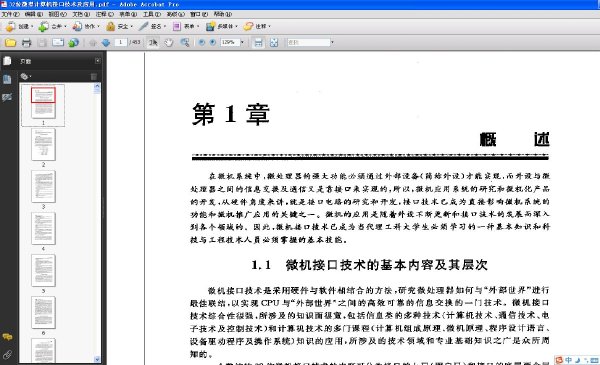Open the 窗口 (Window) menu

pyautogui.click(x=199, y=14)
